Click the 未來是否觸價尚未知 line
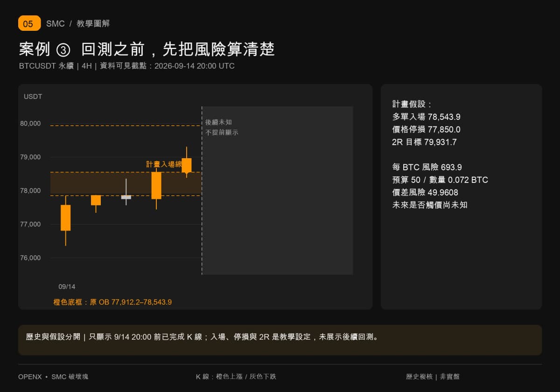 (x=430, y=205)
